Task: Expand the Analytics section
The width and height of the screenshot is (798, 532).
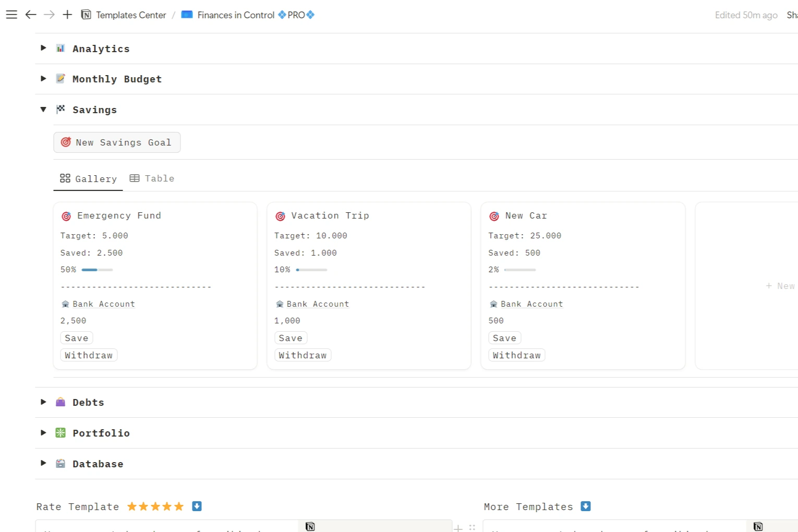Action: pyautogui.click(x=43, y=48)
